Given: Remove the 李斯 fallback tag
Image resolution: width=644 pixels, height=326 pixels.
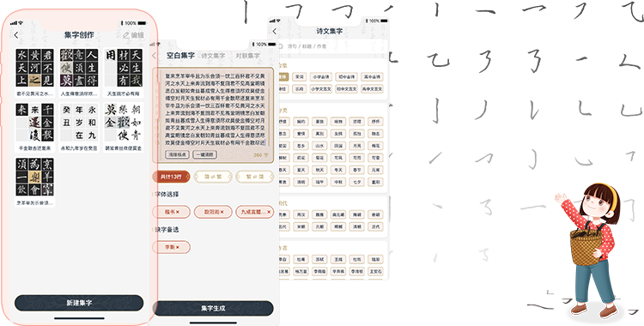Looking at the screenshot, I should coord(178,247).
